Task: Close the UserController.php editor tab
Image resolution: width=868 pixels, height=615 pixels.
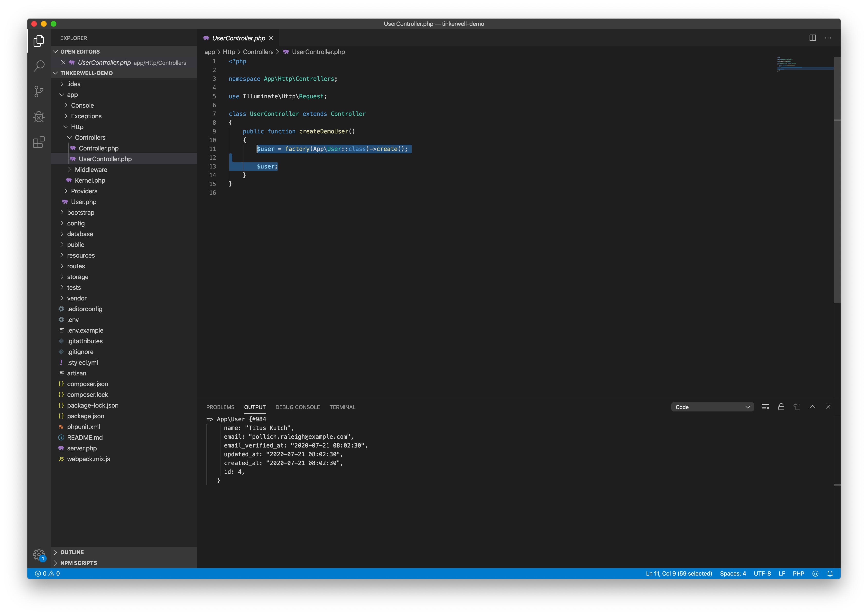Action: click(271, 38)
